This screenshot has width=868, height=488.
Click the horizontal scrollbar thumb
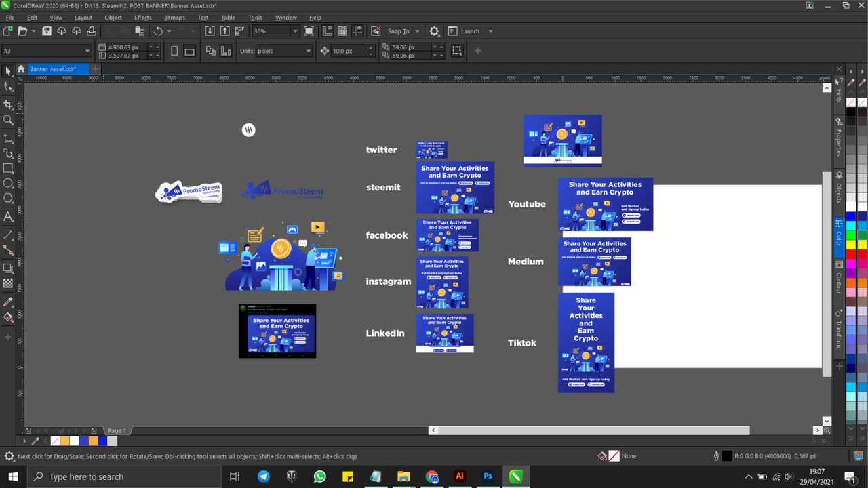point(593,430)
